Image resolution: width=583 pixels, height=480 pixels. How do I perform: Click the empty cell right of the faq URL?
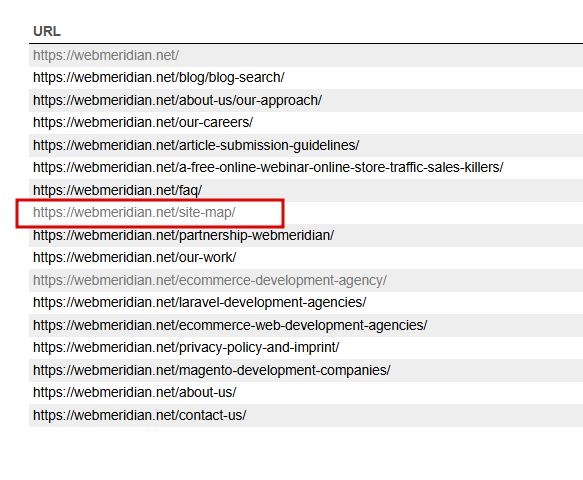click(394, 190)
